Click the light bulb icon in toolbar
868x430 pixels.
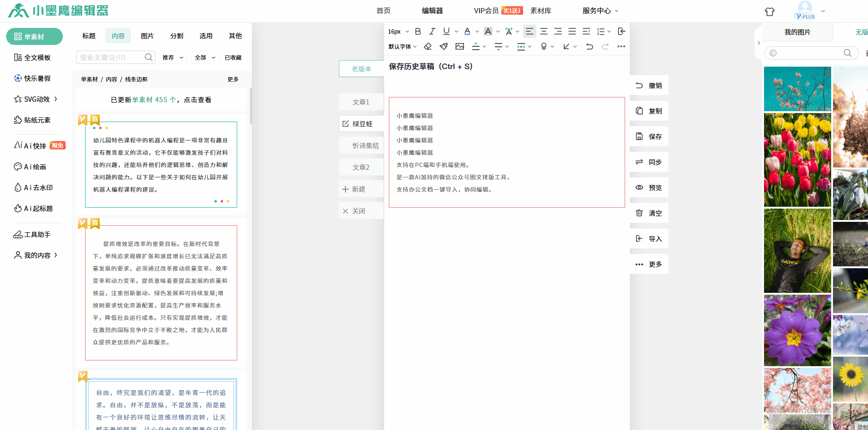coord(544,46)
